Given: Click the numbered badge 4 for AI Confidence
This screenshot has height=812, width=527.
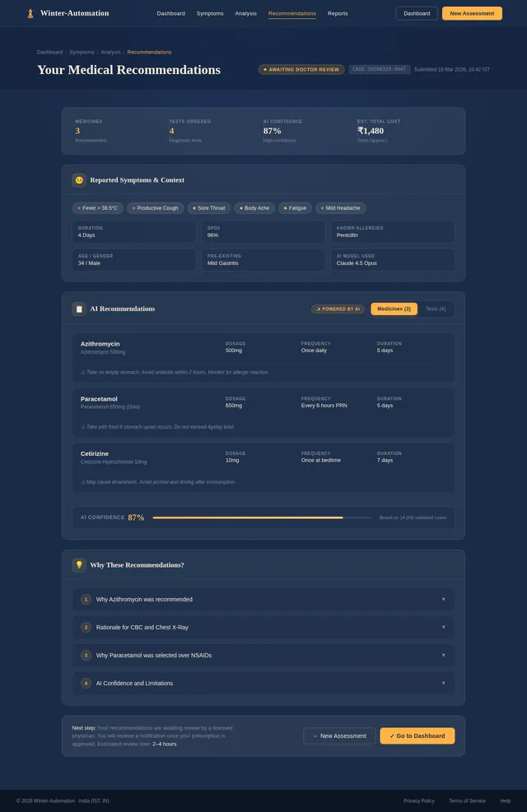Looking at the screenshot, I should 86,683.
